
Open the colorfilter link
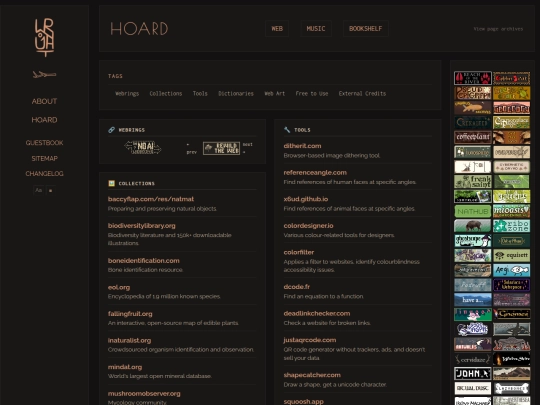[x=299, y=252]
